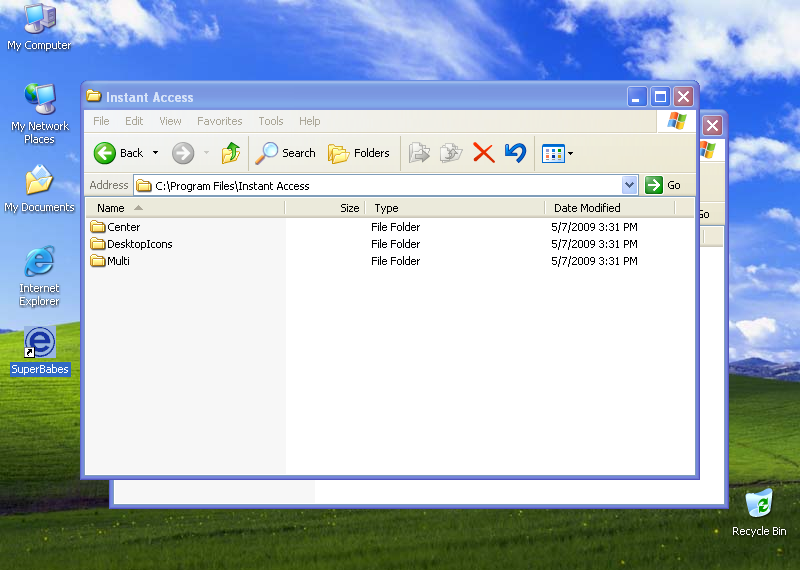Click the Move To toolbar icon

pos(419,153)
